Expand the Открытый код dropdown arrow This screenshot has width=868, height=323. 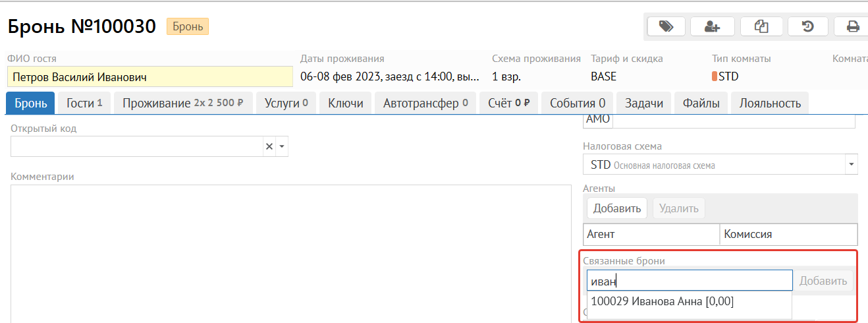282,146
